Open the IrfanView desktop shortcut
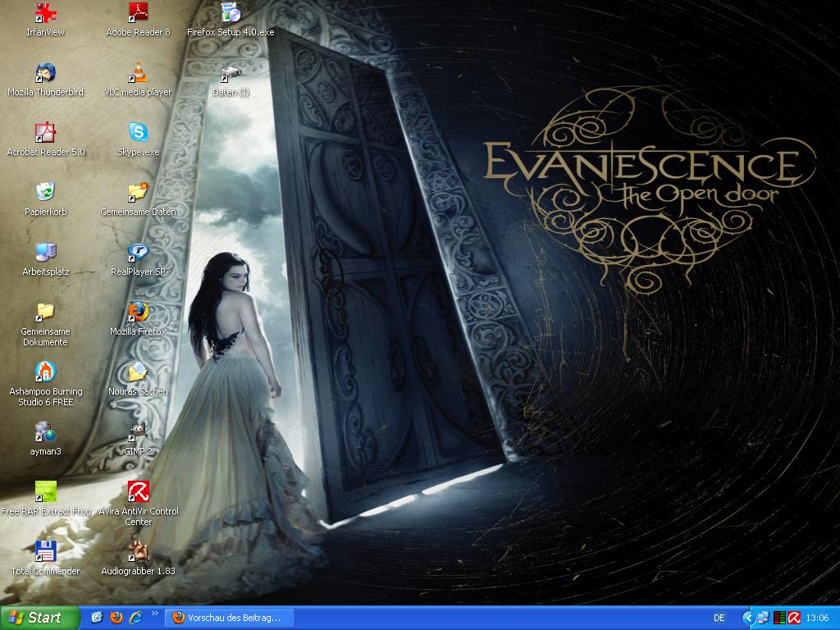The height and width of the screenshot is (630, 840). click(46, 13)
